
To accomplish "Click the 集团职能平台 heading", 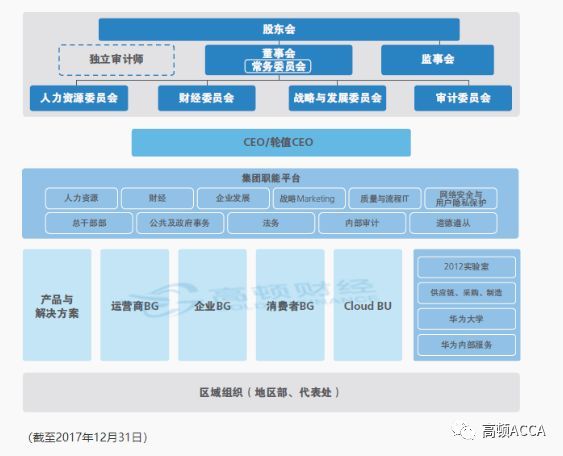I will click(270, 178).
